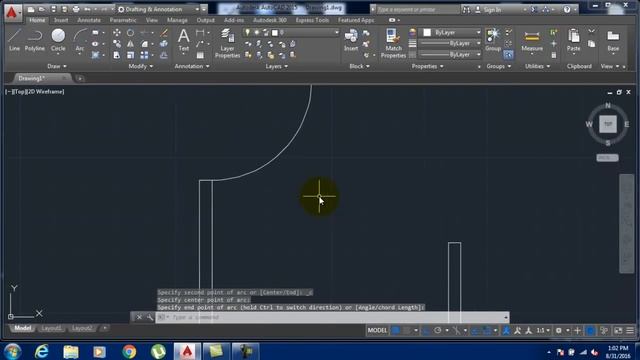Screen dimensions: 640x360
Task: Open Layer Properties manager
Action: pyautogui.click(x=227, y=43)
